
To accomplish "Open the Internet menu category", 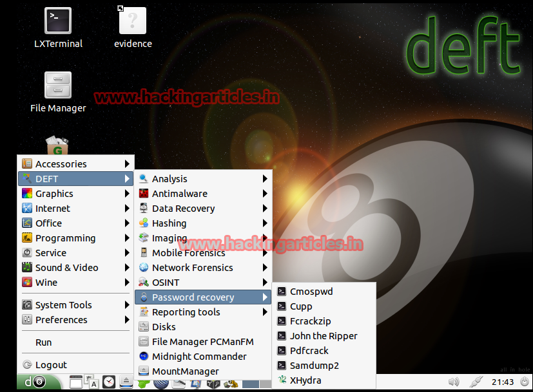I will pos(76,209).
